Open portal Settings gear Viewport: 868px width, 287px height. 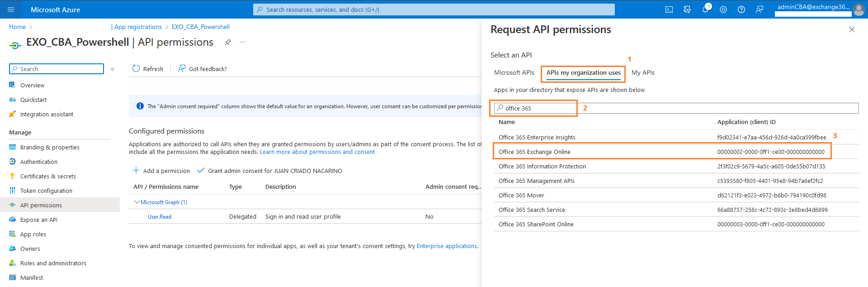tap(723, 10)
